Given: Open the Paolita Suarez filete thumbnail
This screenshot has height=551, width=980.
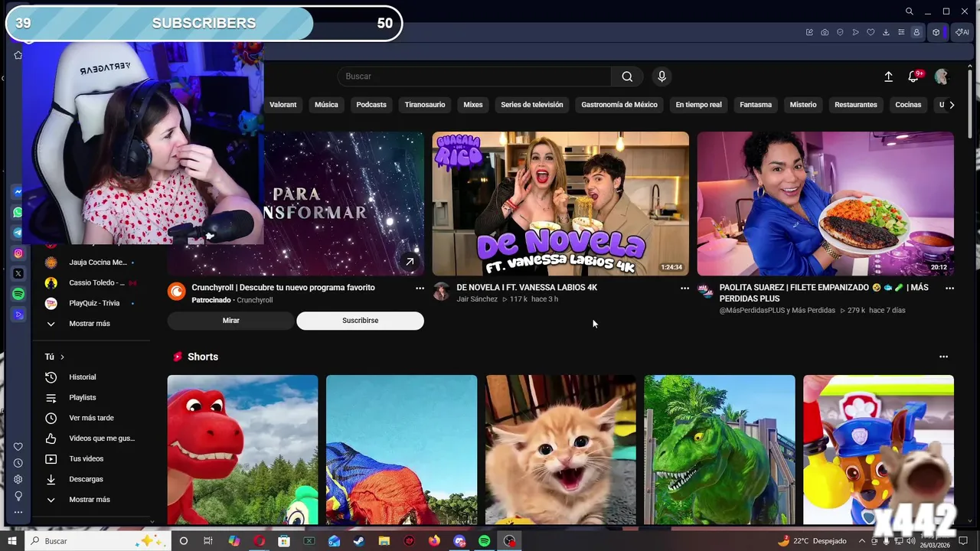Looking at the screenshot, I should pyautogui.click(x=825, y=204).
